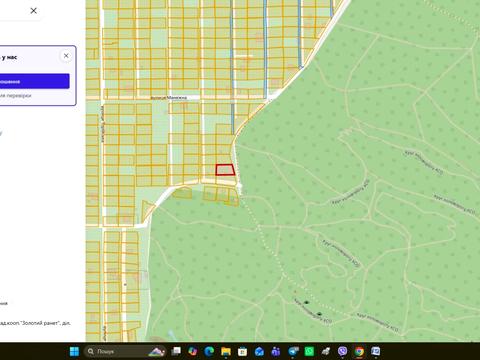Screen dimensions: 480x360
Task: Launch Copilot from the taskbar
Action: (x=192, y=351)
